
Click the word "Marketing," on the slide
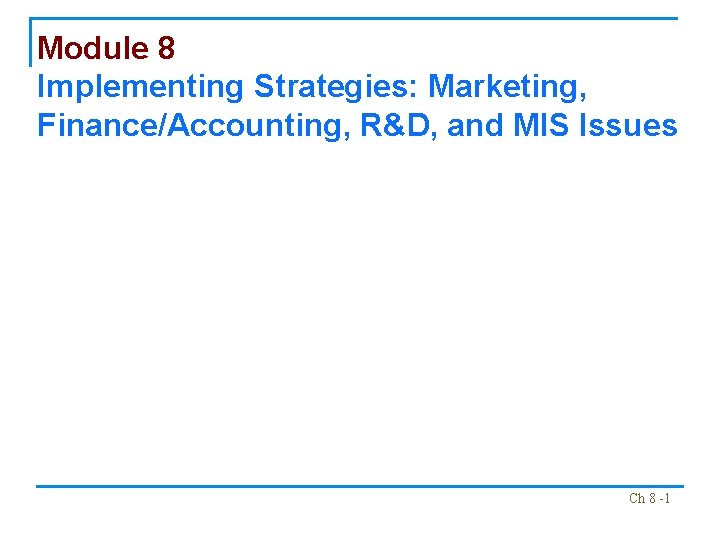coord(507,87)
